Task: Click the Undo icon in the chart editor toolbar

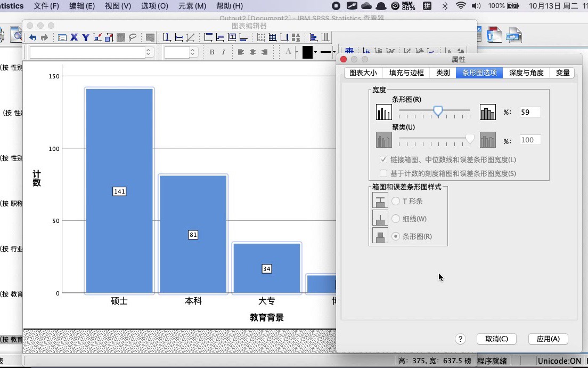Action: pyautogui.click(x=32, y=37)
